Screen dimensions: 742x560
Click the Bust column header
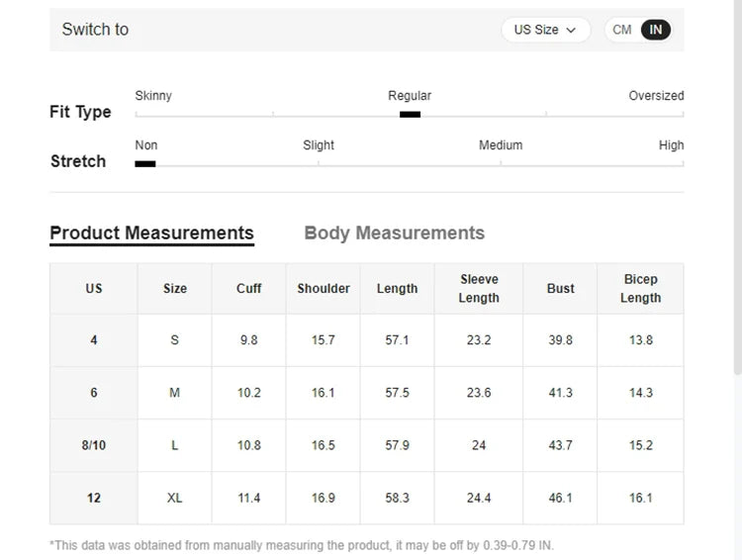[560, 289]
